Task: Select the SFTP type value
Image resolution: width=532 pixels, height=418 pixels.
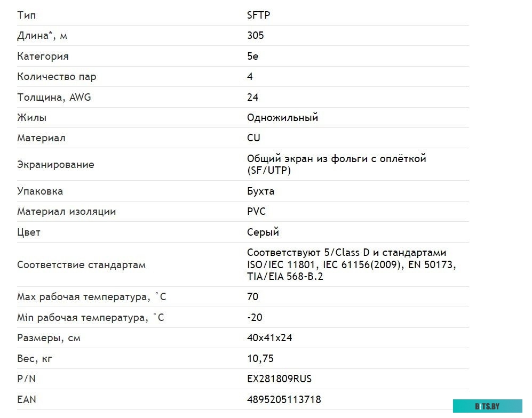Action: point(258,15)
